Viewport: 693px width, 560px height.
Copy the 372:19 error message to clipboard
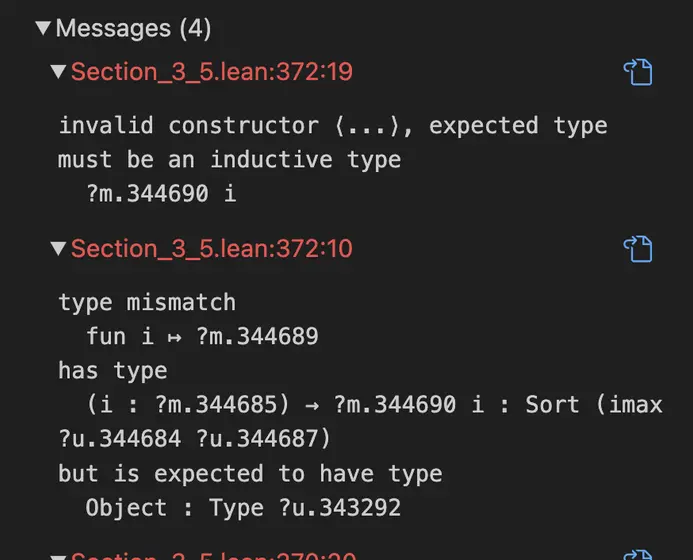tap(637, 72)
